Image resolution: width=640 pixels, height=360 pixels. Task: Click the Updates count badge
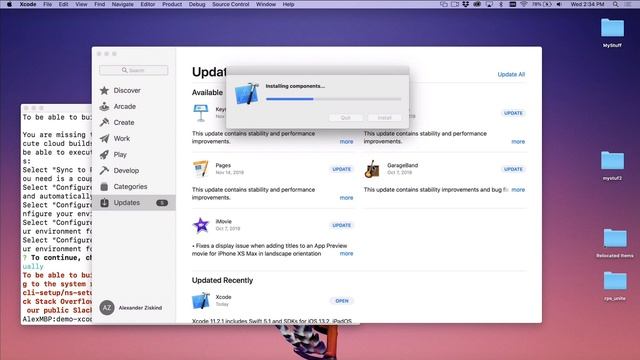[162, 203]
